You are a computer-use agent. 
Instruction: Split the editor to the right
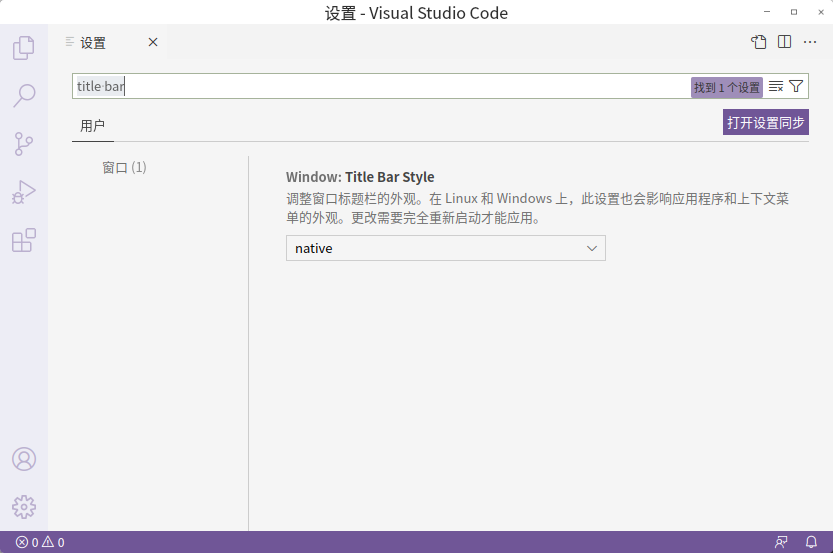784,42
